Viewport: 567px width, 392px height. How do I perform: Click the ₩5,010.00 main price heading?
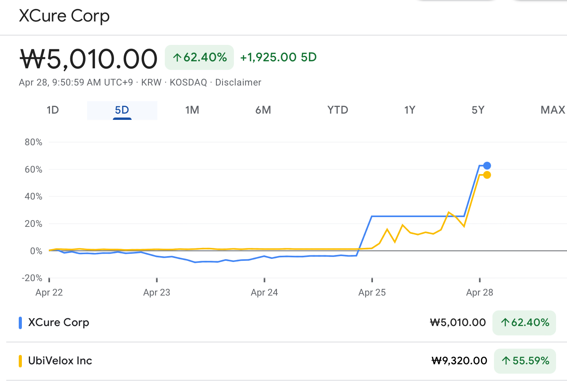[89, 59]
